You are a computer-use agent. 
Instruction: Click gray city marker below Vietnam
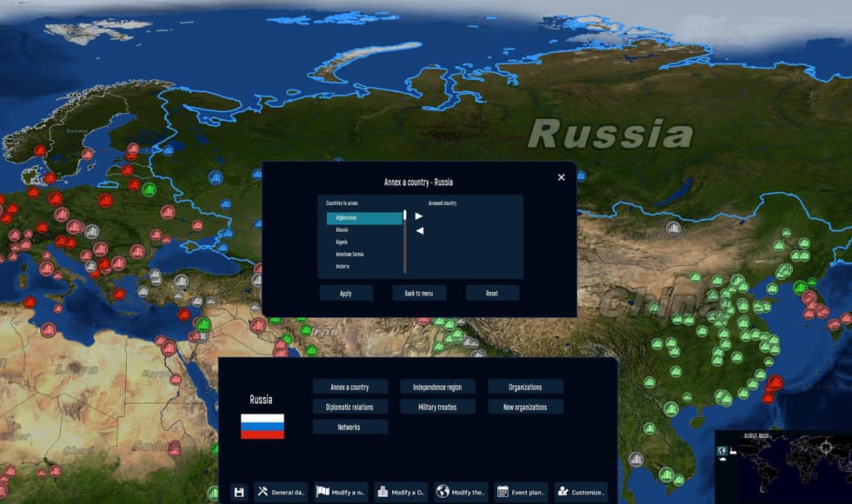click(636, 459)
